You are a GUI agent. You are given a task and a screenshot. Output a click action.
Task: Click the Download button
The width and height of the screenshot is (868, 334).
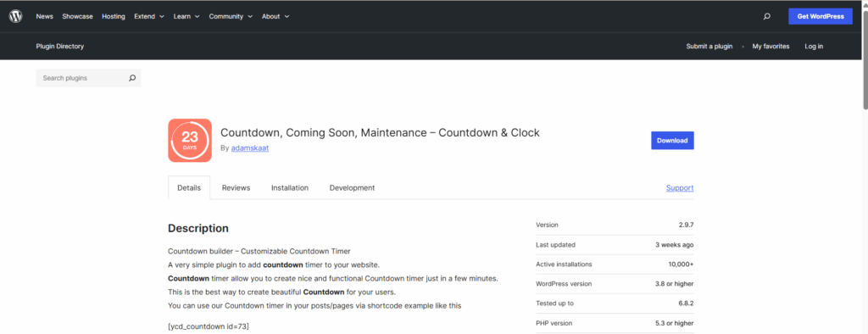click(x=672, y=141)
